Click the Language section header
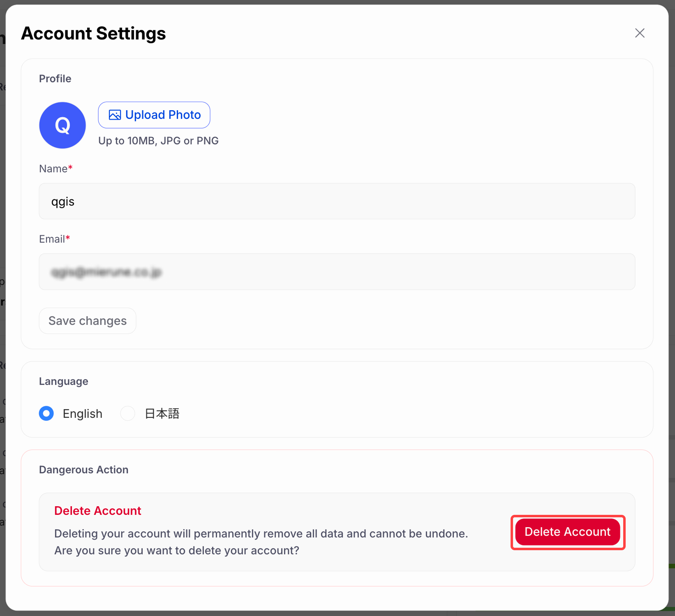The width and height of the screenshot is (675, 616). click(x=63, y=381)
